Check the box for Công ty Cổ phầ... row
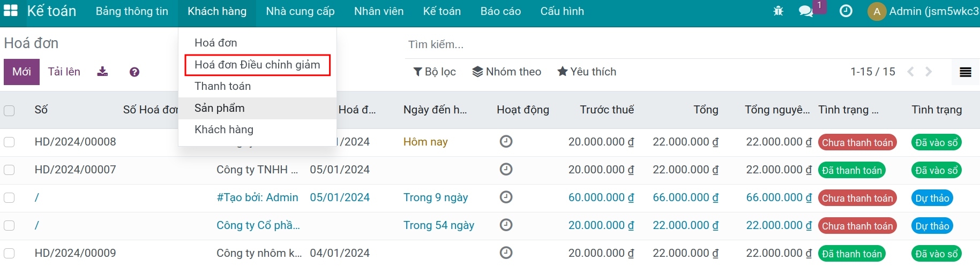 pos(9,225)
